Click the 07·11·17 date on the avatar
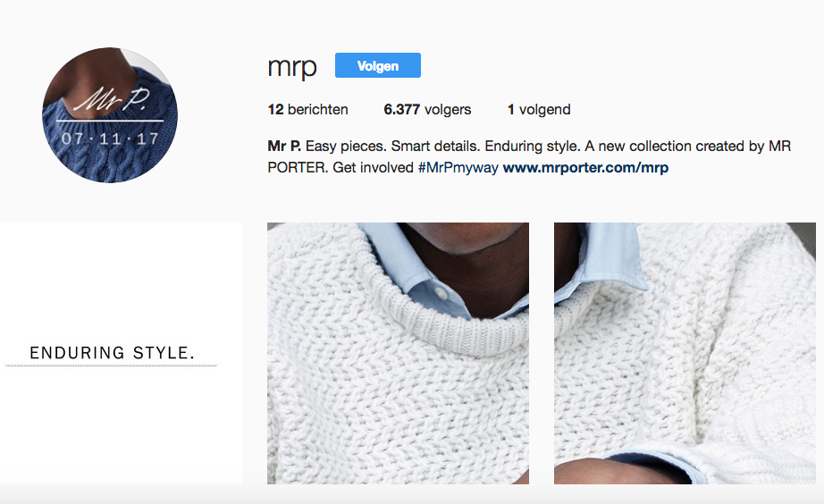 [x=110, y=139]
